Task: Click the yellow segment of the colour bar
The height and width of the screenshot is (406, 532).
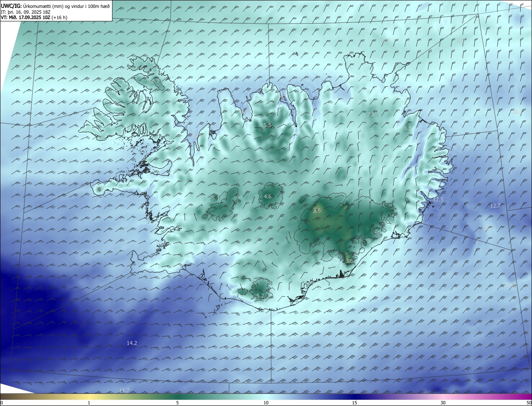Action: [89, 396]
